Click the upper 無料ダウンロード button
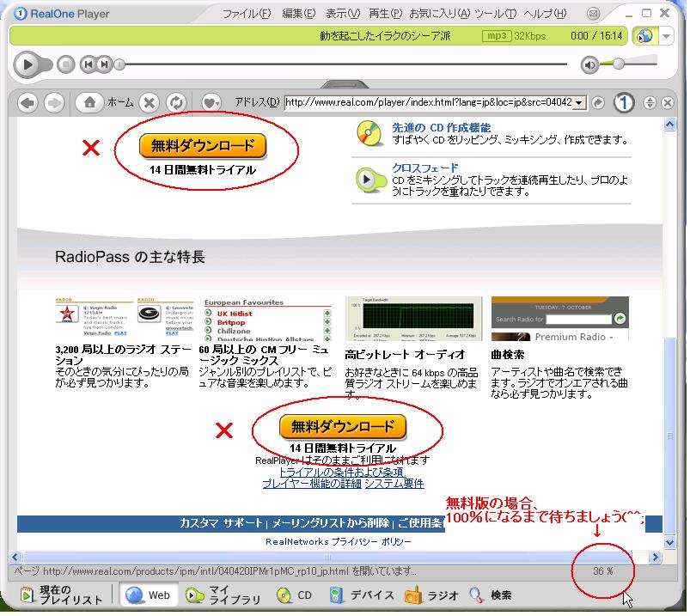This screenshot has width=690, height=616. tap(203, 146)
